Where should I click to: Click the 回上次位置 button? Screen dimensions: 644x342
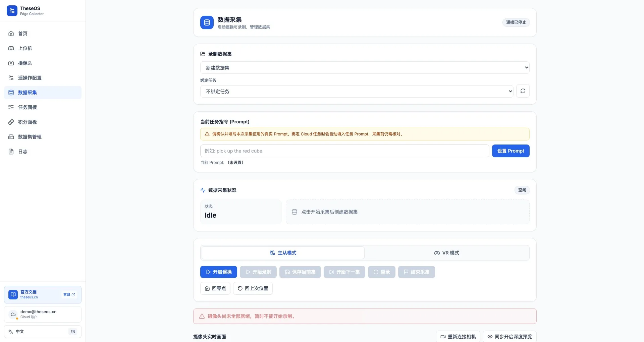coord(253,288)
